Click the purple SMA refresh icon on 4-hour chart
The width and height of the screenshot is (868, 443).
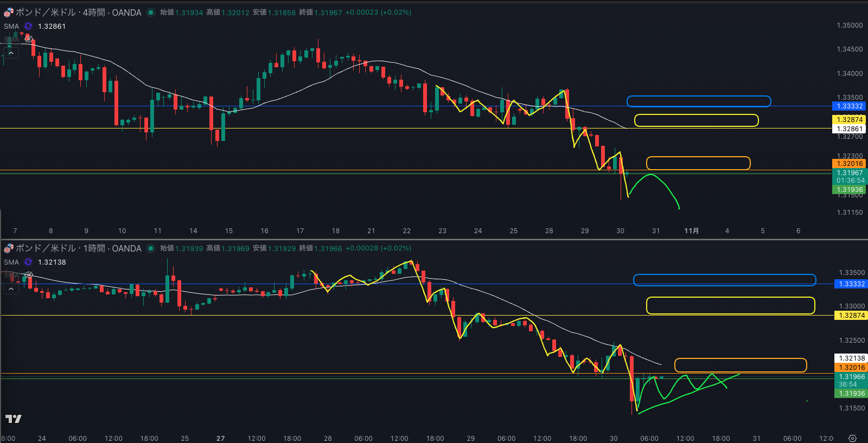[28, 26]
